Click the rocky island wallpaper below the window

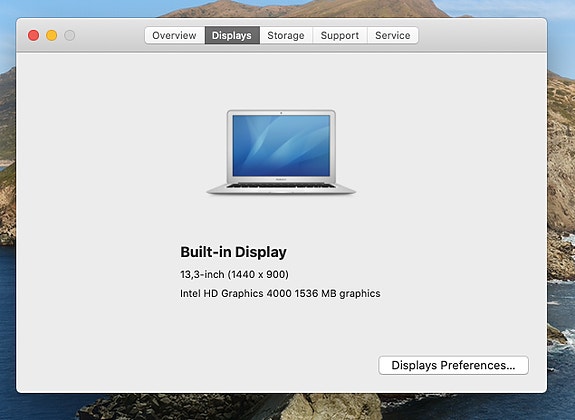(235, 407)
